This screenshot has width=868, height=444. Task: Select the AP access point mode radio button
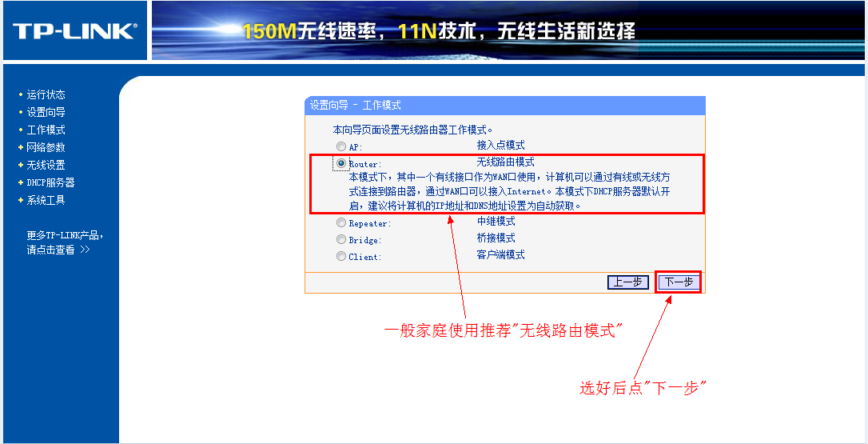tap(341, 146)
